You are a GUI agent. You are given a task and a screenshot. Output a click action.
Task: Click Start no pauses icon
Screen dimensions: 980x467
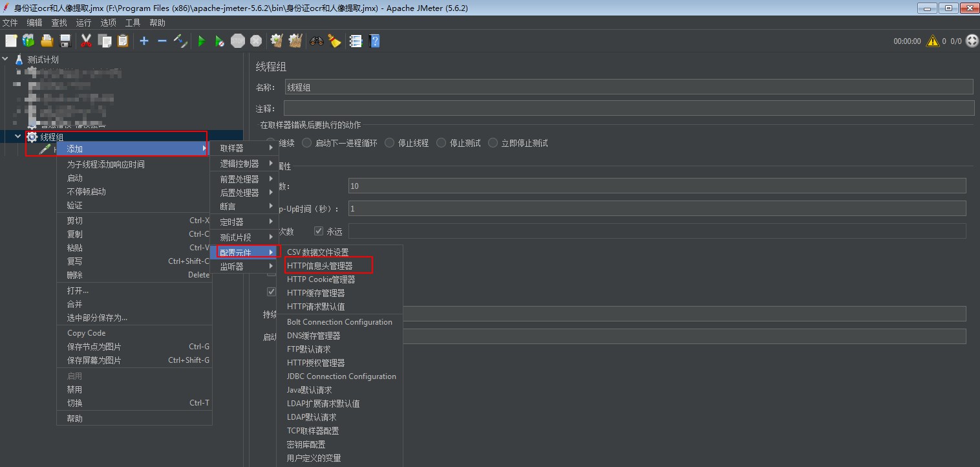(x=220, y=41)
